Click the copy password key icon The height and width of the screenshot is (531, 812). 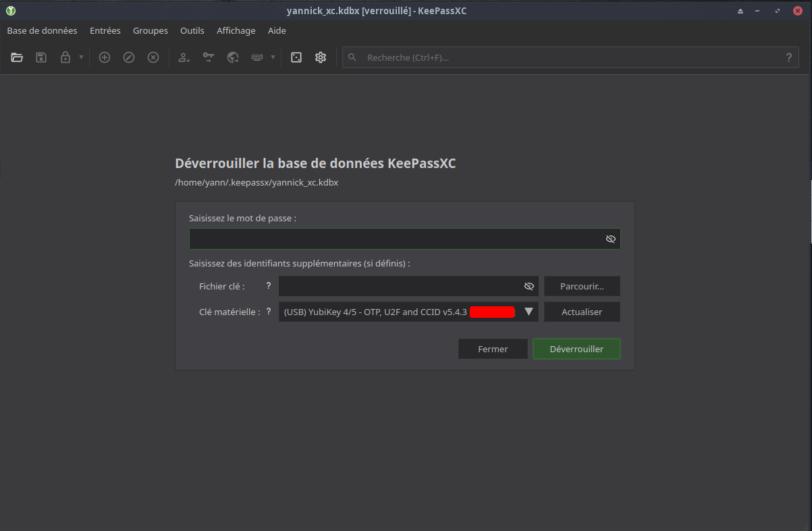coord(209,58)
